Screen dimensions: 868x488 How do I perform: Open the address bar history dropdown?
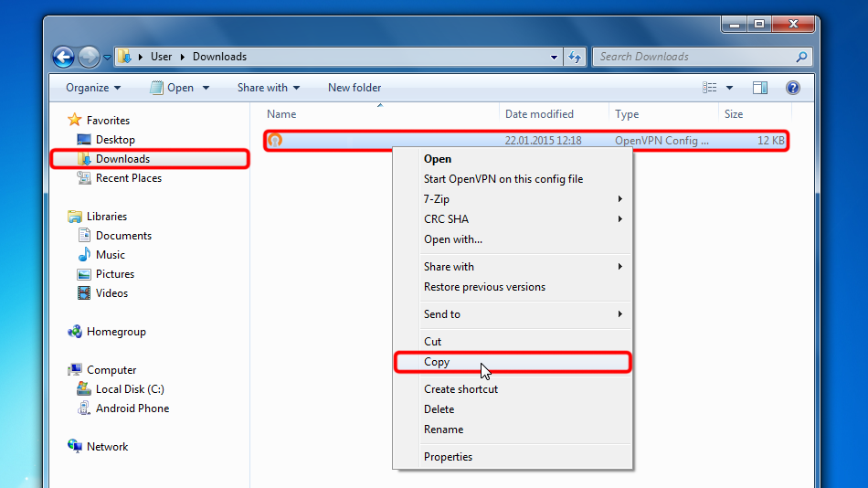[554, 57]
